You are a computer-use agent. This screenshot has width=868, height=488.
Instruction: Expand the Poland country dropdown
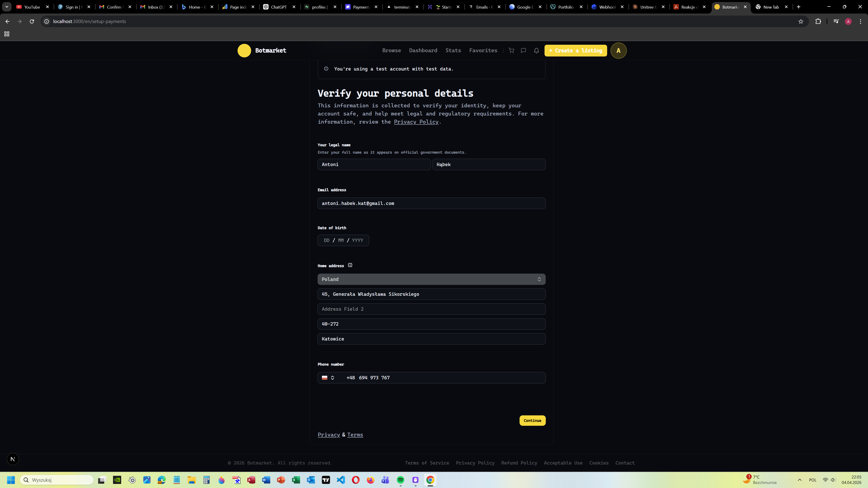pos(431,279)
